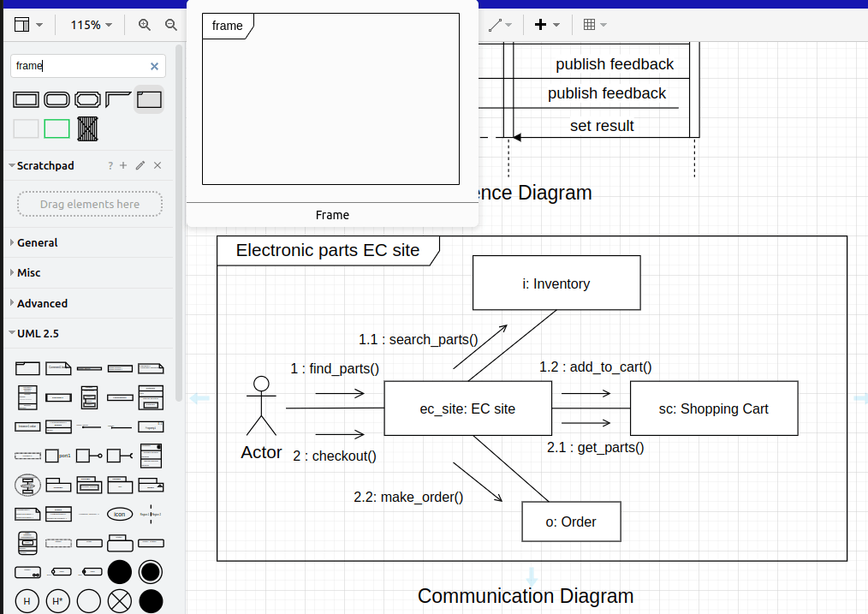Viewport: 868px width, 614px height.
Task: Expand the Advanced shape library
Action: pos(42,303)
